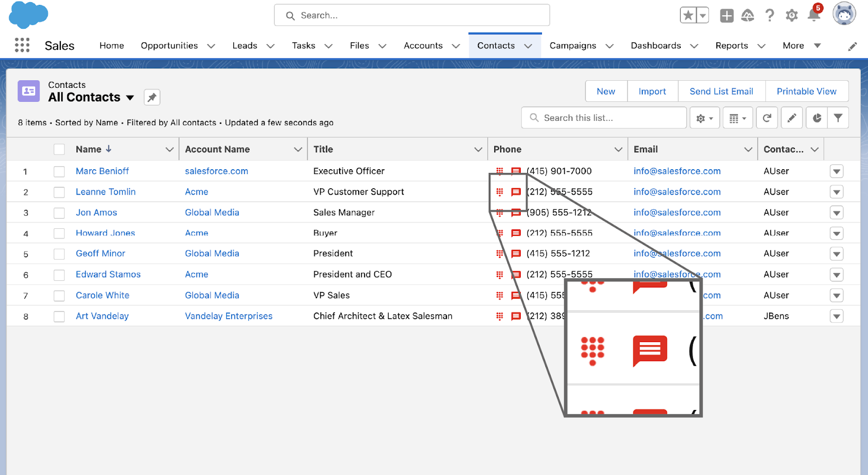This screenshot has width=868, height=475.
Task: Expand the Opportunities tab dropdown chevron
Action: tap(211, 46)
